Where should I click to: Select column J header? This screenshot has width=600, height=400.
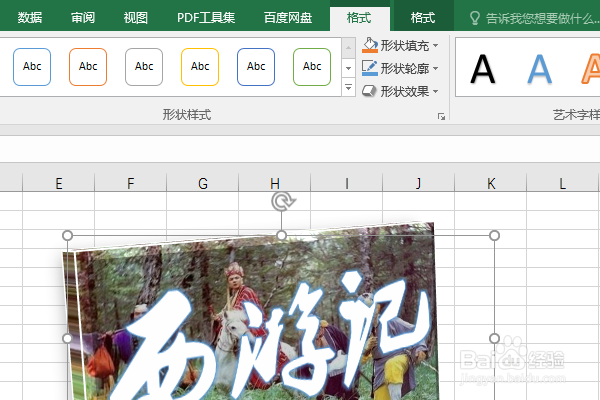(418, 183)
